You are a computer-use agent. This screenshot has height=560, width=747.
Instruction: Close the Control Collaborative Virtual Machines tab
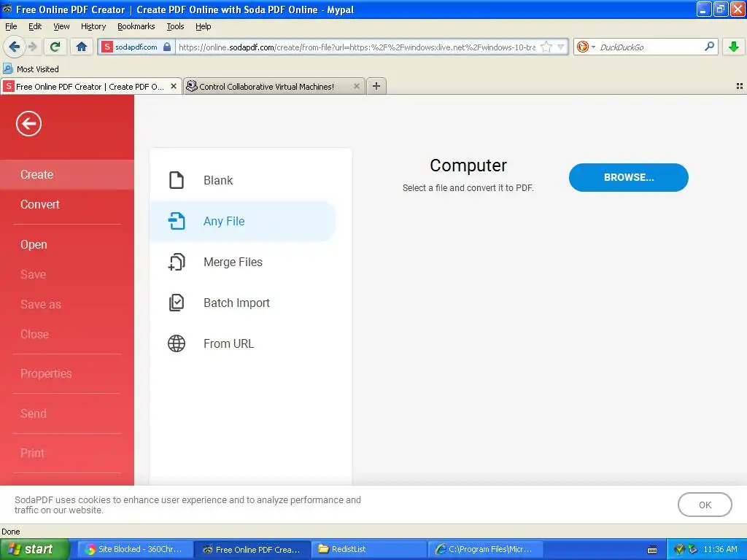[x=356, y=86]
